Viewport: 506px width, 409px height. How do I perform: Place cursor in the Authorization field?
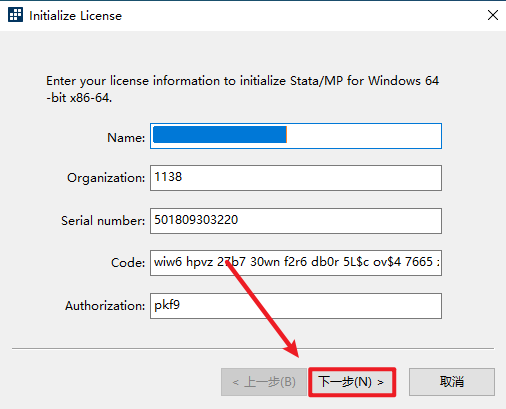pyautogui.click(x=296, y=306)
